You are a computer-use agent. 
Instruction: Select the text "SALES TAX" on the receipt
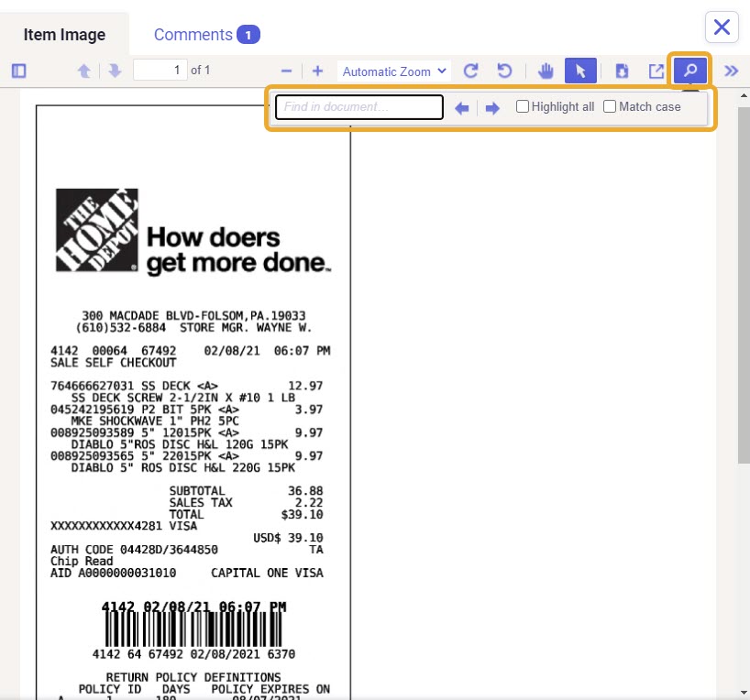[x=201, y=502]
